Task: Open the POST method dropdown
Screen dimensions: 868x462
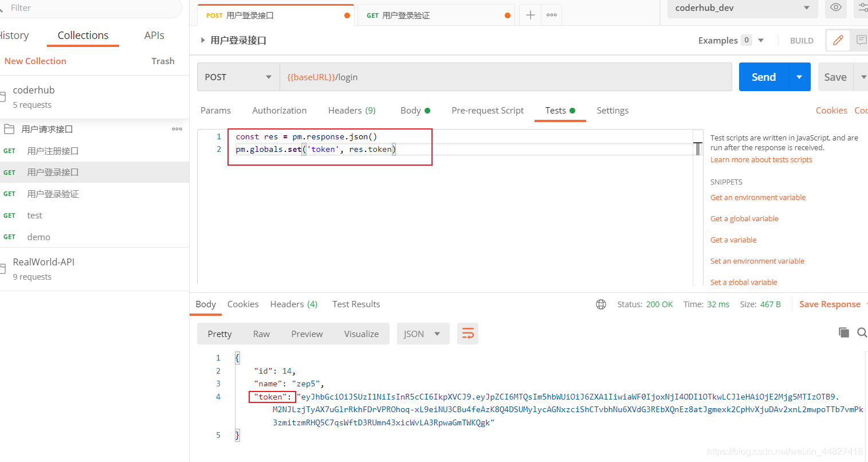Action: (238, 77)
